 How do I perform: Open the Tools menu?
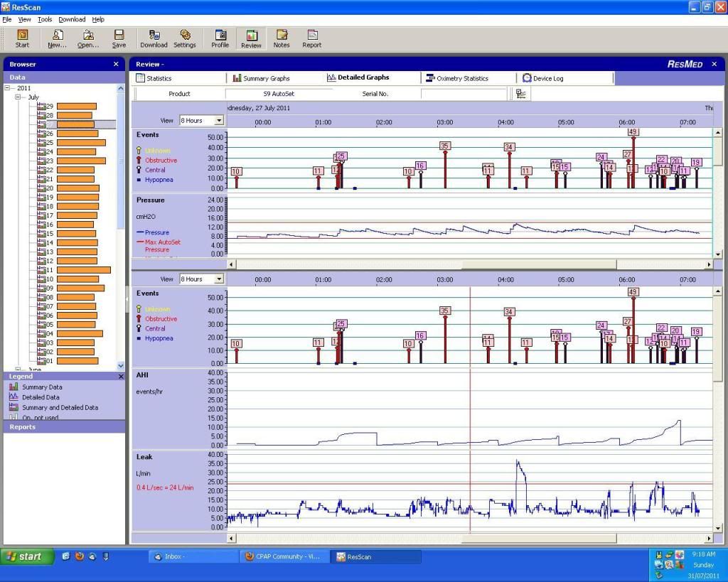click(45, 19)
